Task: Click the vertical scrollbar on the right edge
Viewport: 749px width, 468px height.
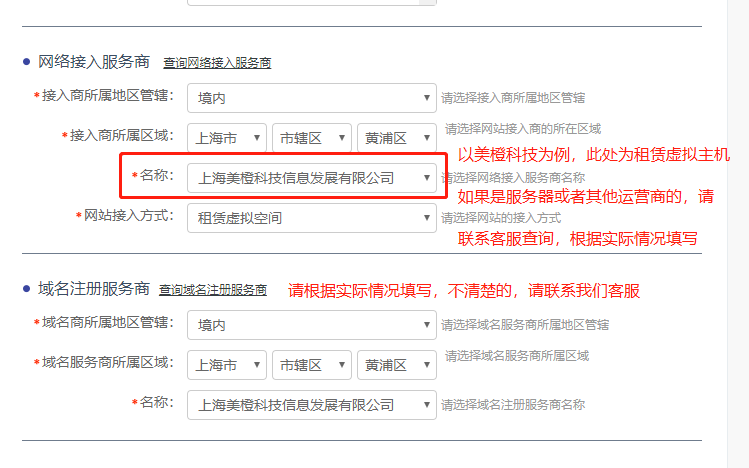Action: [737, 234]
